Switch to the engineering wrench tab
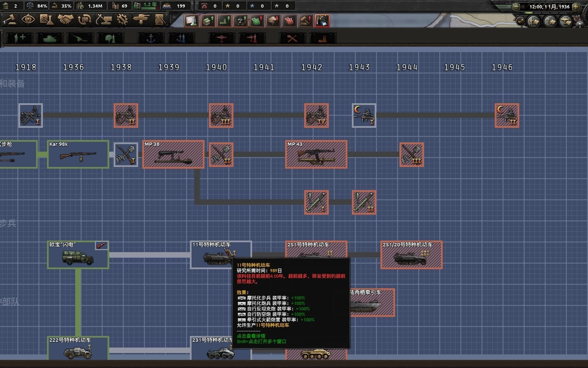This screenshot has height=368, width=588. coord(292,38)
